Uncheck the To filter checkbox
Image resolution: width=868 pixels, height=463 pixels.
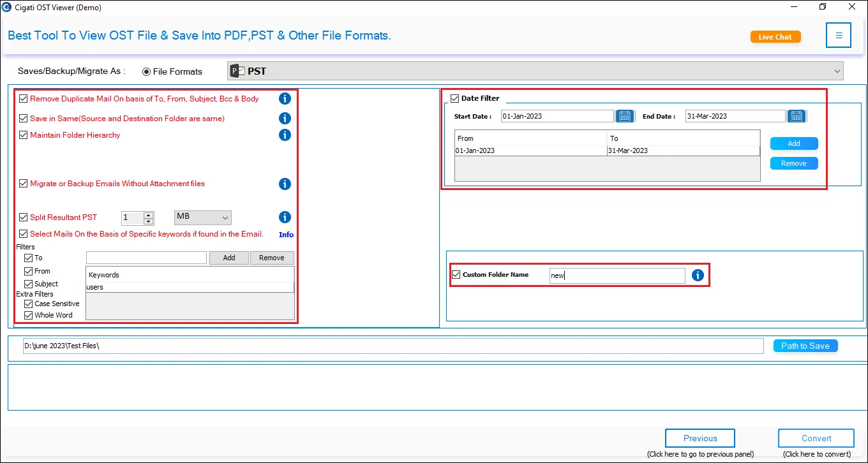(x=28, y=258)
